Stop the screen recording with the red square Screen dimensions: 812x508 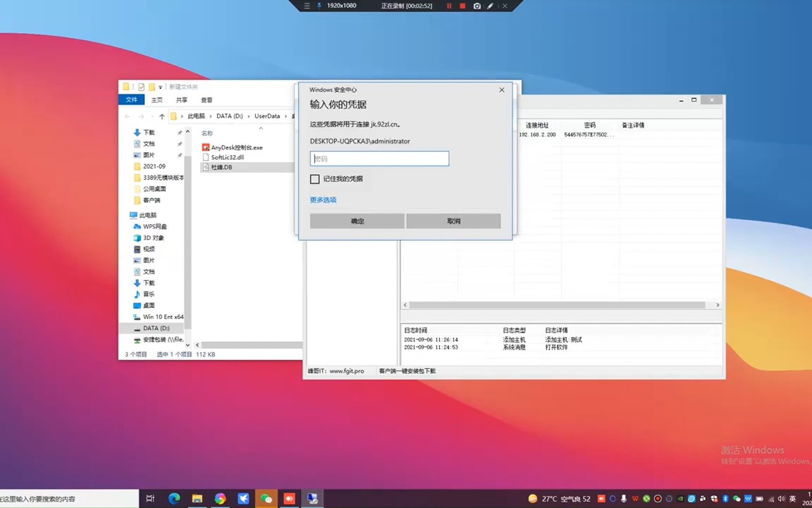point(462,6)
